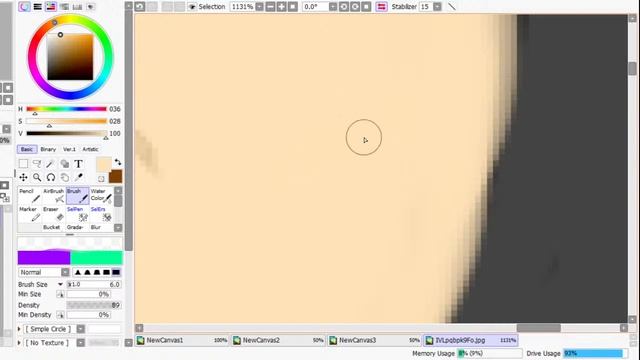Zoom out with the minus button
This screenshot has width=640, height=360.
[270, 7]
